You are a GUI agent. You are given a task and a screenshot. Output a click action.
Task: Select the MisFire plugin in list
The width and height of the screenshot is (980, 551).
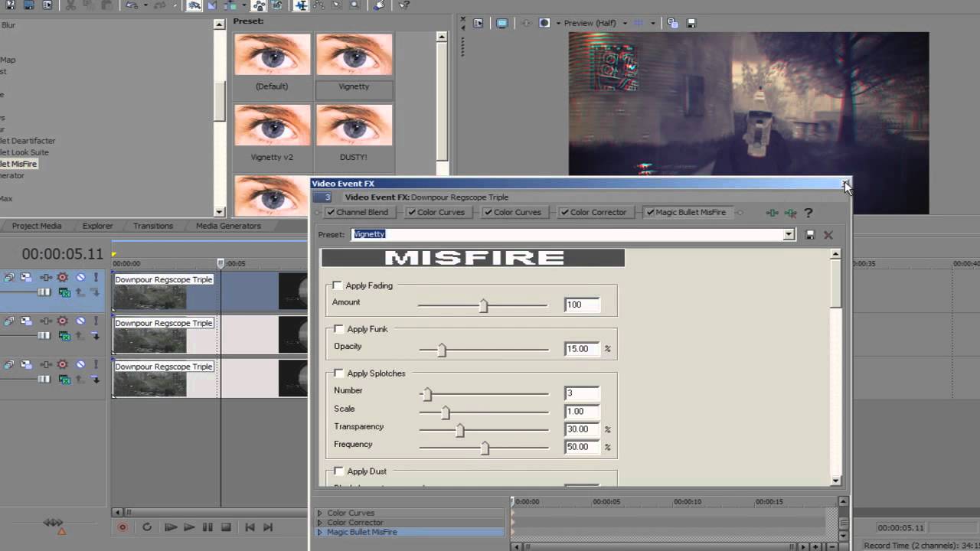coord(19,164)
